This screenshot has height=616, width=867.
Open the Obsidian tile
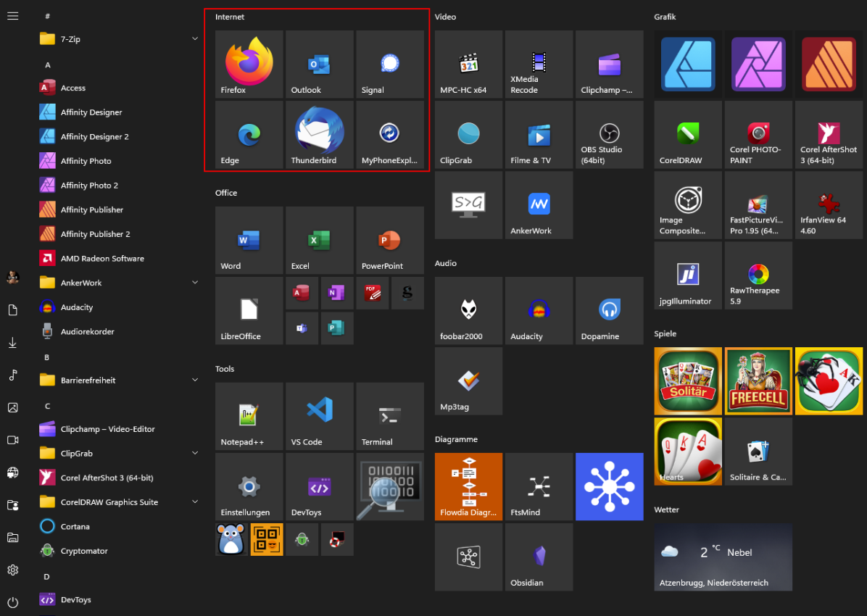539,557
